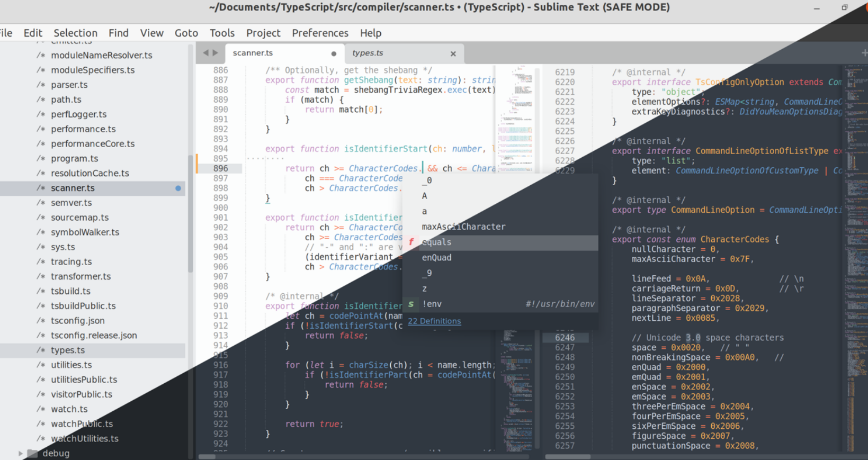
Task: Click line number 6246 in types.ts gutter
Action: coord(565,338)
